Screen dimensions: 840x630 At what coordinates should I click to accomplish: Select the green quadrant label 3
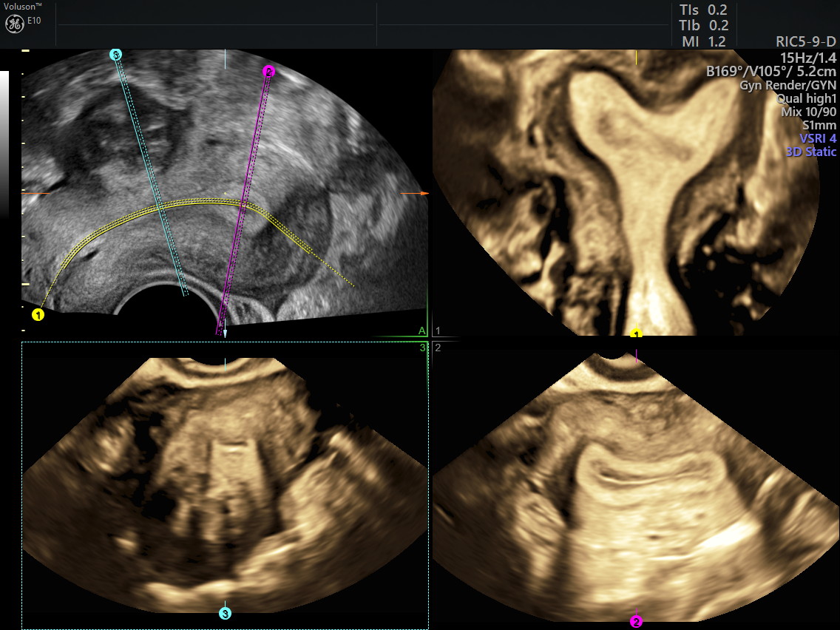(x=423, y=347)
